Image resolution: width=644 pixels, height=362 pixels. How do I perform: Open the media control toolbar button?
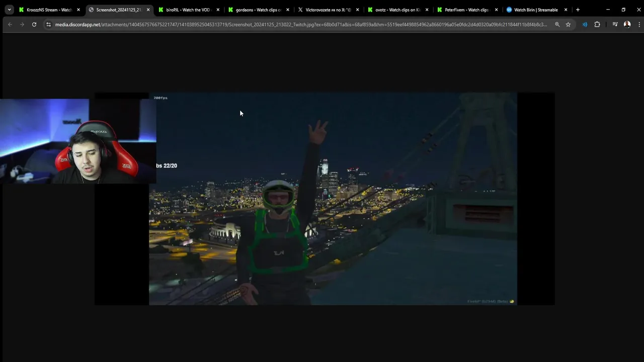615,24
